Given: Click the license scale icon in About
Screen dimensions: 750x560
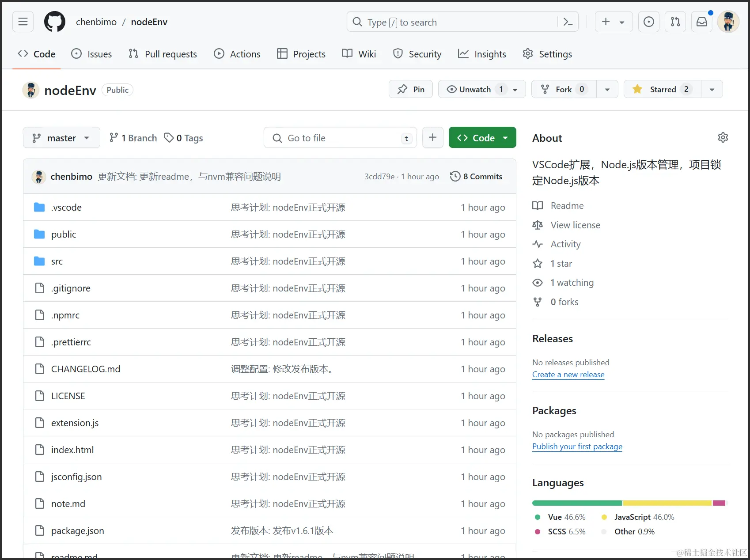Looking at the screenshot, I should (x=538, y=225).
